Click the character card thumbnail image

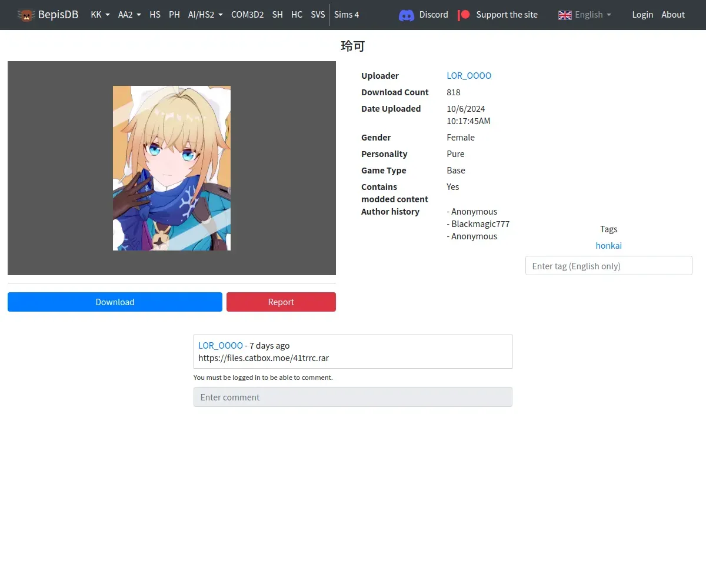click(x=172, y=168)
